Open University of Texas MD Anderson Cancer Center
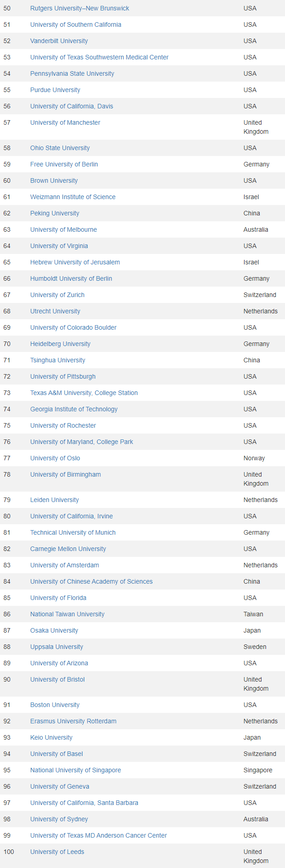 pos(98,835)
